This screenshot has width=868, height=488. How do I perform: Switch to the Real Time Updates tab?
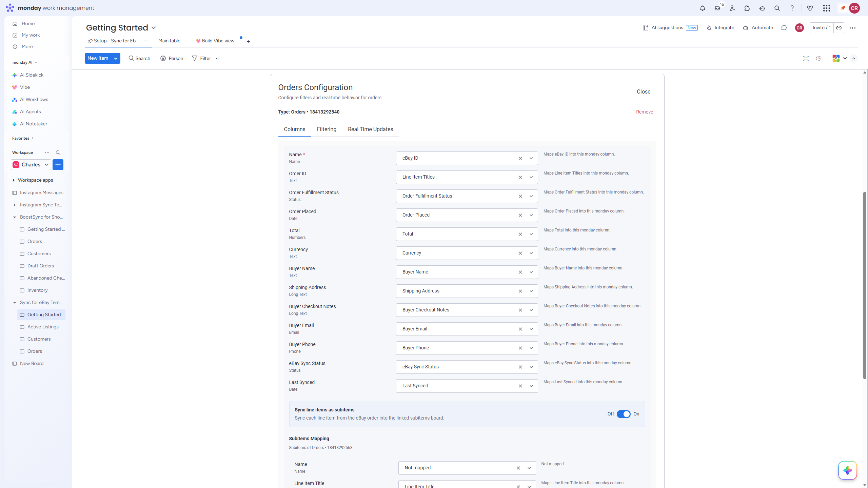pos(370,129)
